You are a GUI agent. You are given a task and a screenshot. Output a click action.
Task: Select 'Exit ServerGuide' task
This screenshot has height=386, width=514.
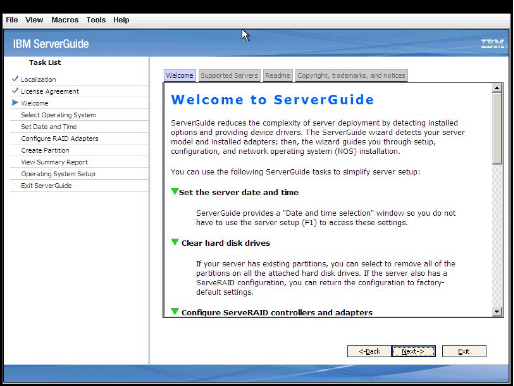[46, 186]
